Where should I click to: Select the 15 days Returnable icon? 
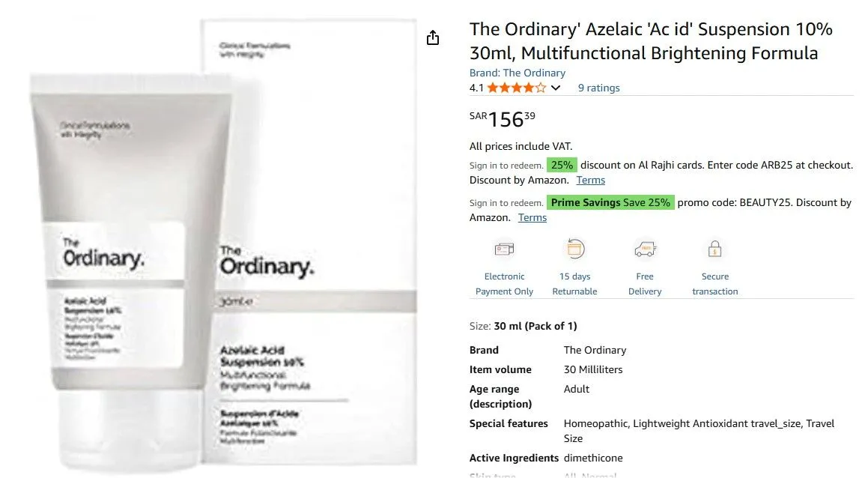[x=574, y=248]
